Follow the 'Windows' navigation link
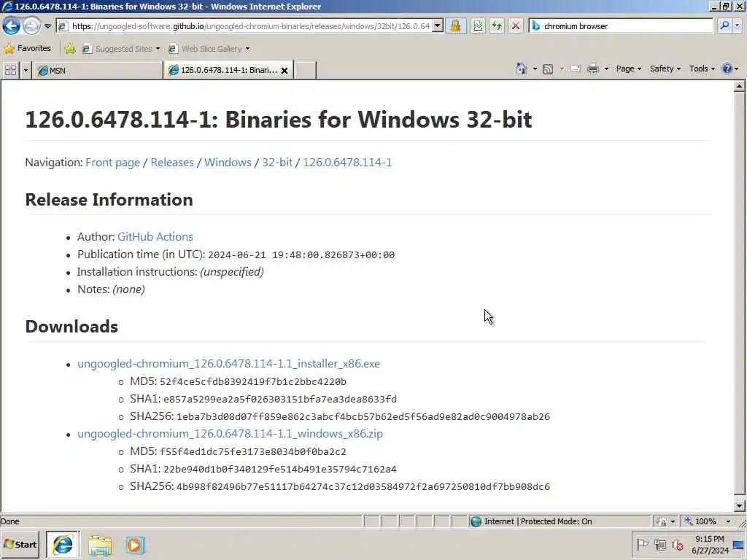Viewport: 747px width, 560px height. [x=228, y=163]
